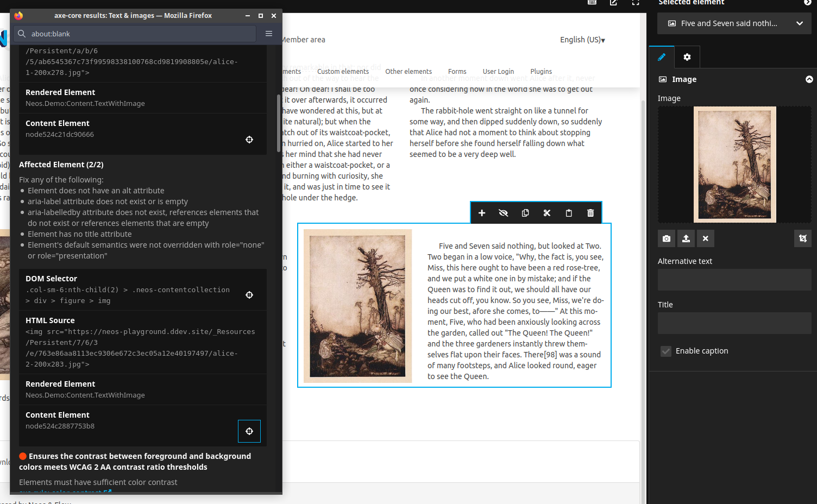Click the color contrast violation heading

click(x=136, y=462)
